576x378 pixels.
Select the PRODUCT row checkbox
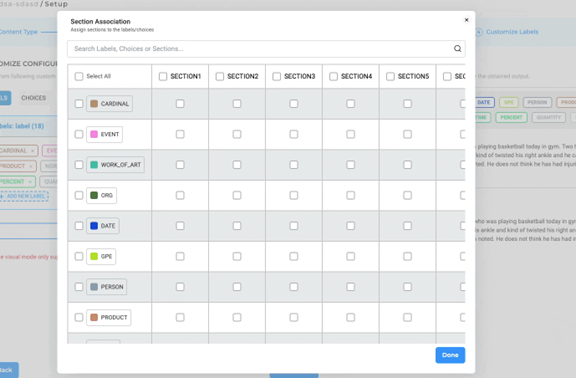tap(79, 317)
